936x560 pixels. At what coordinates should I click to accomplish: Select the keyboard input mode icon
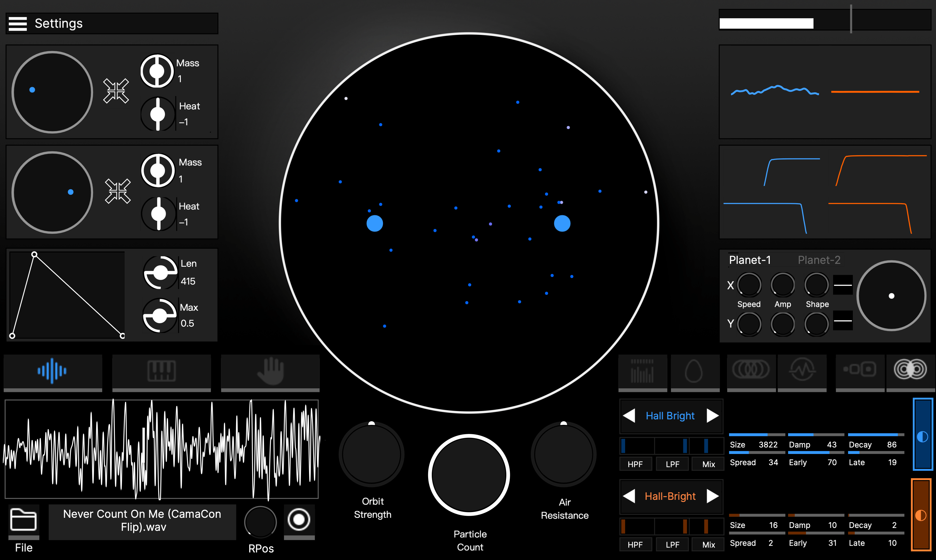pyautogui.click(x=161, y=371)
